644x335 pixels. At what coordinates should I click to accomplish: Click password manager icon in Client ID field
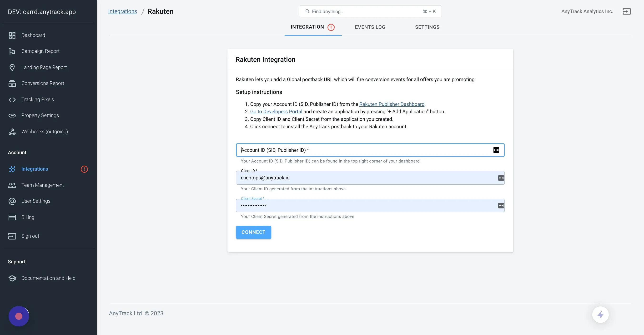pos(501,178)
